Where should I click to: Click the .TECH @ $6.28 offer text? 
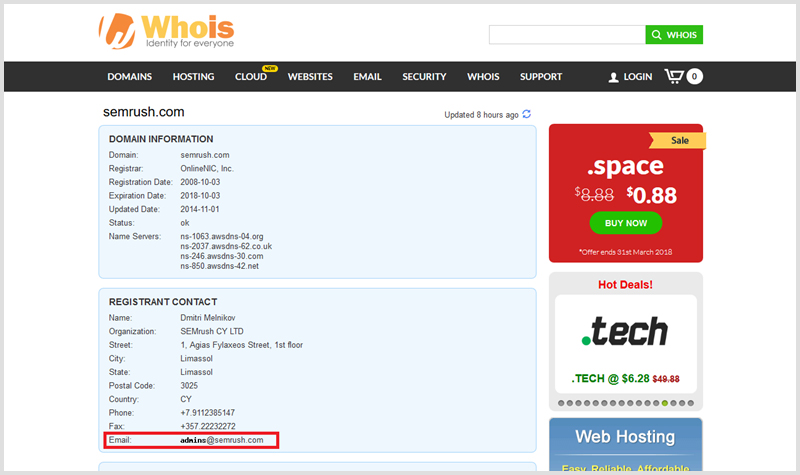[626, 379]
